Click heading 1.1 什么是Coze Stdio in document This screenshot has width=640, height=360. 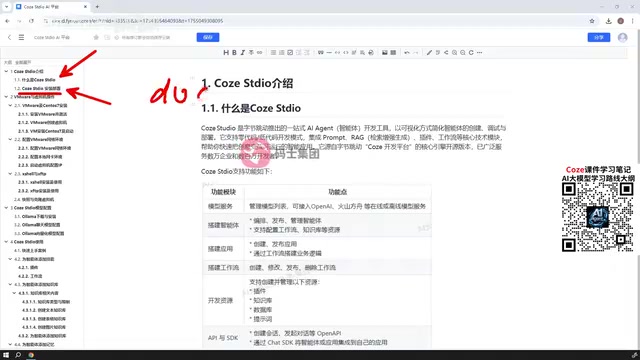point(251,108)
